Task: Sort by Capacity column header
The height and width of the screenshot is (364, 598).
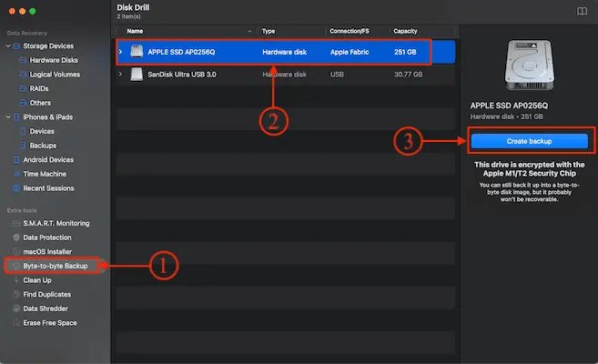Action: (x=405, y=31)
